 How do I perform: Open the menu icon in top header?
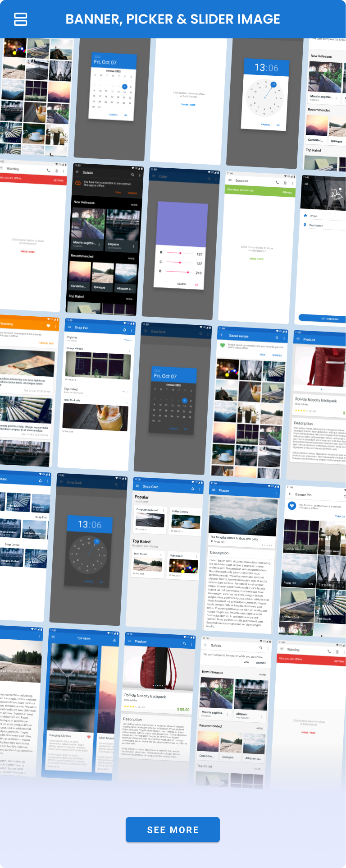point(21,19)
